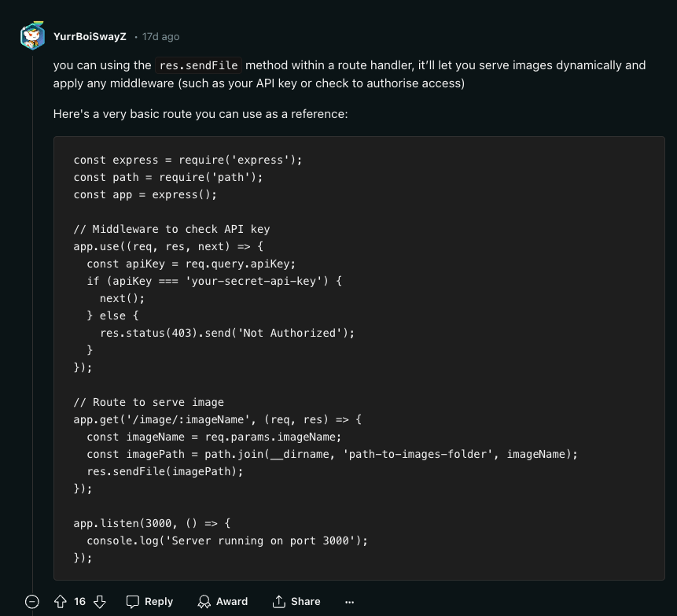Open the more options ellipsis menu
The width and height of the screenshot is (677, 616).
click(x=349, y=601)
